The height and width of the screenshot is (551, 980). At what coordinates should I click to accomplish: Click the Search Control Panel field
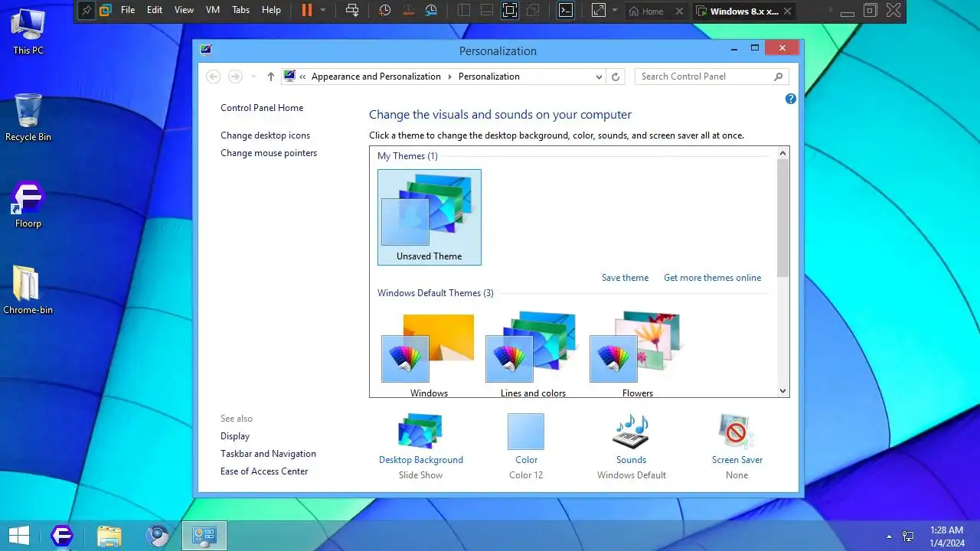click(x=711, y=77)
